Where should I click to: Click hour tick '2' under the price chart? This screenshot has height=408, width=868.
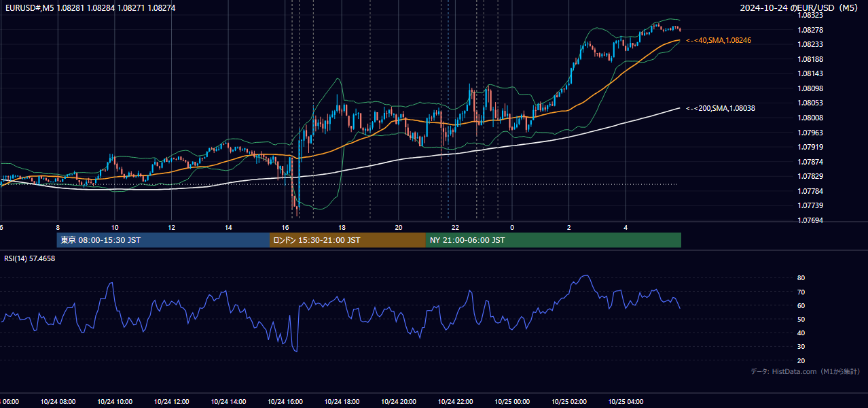tap(569, 227)
